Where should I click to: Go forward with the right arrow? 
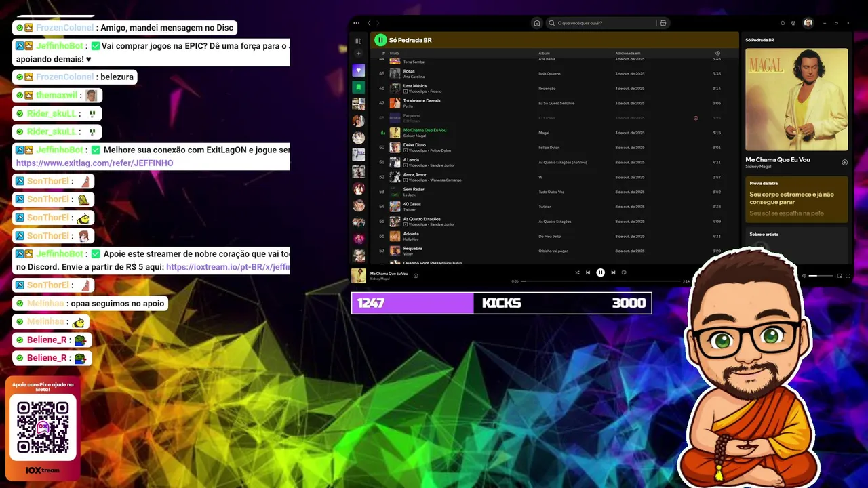[378, 23]
